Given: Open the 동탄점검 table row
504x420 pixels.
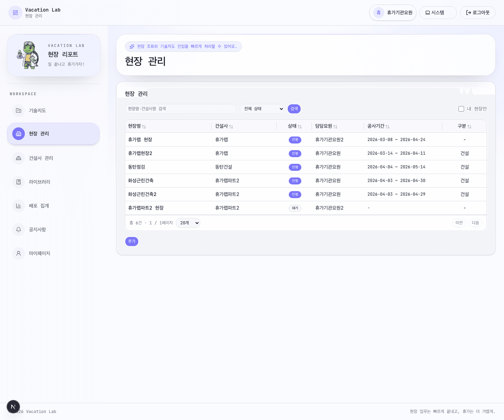Looking at the screenshot, I should [136, 167].
